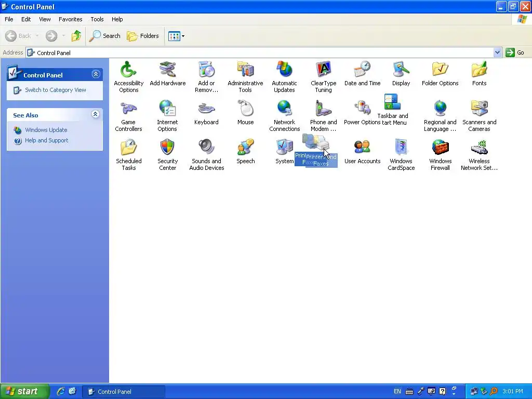
Task: Toggle the Folders toolbar button
Action: click(x=143, y=36)
